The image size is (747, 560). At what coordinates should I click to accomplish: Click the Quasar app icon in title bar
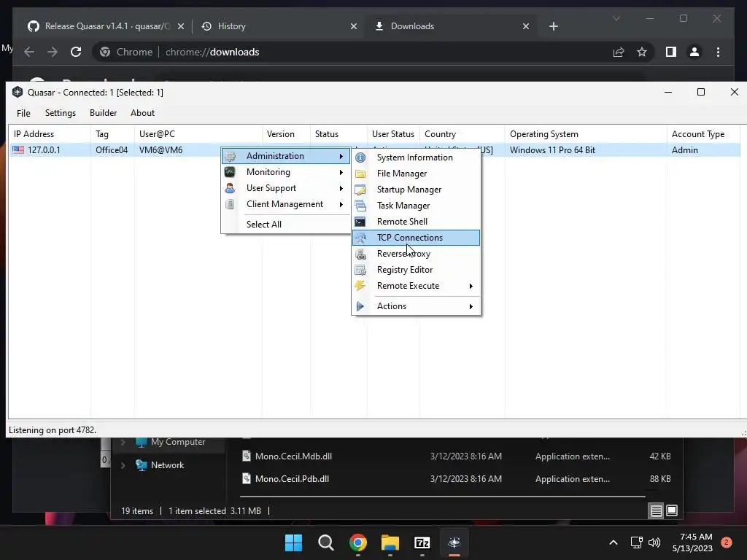pyautogui.click(x=18, y=92)
